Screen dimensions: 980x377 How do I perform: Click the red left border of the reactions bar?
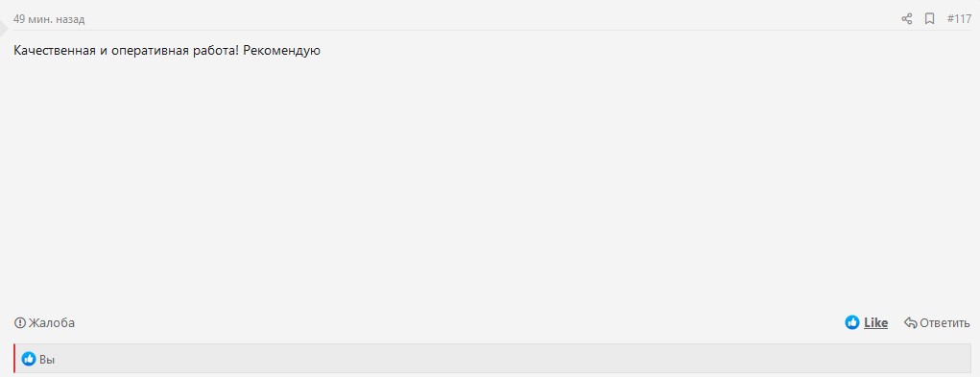pos(13,358)
